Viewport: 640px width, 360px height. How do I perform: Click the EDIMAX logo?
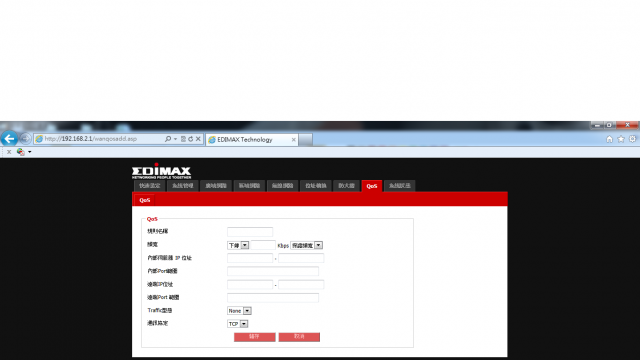161,171
